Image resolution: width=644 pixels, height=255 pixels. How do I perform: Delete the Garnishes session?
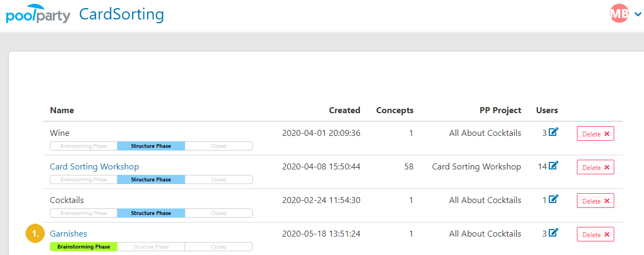(x=595, y=235)
